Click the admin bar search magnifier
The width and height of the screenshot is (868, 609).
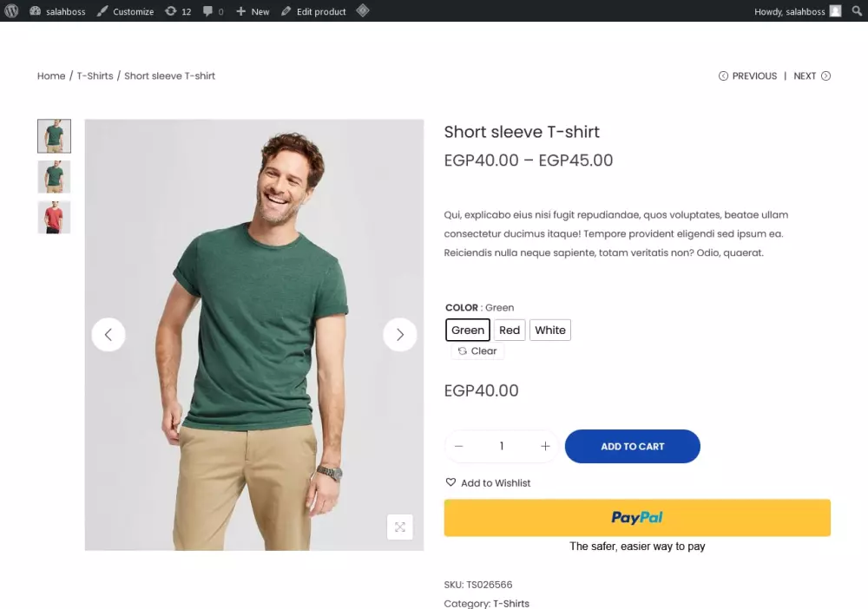(858, 11)
